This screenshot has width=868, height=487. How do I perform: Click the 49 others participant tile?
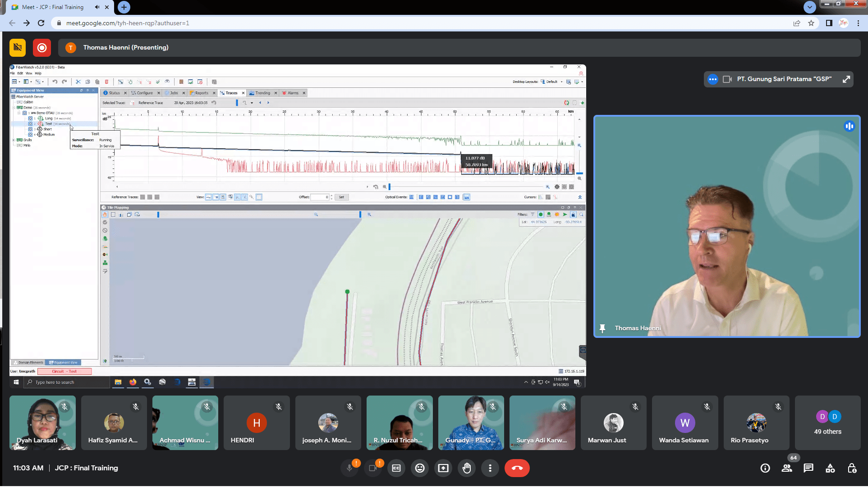[828, 423]
